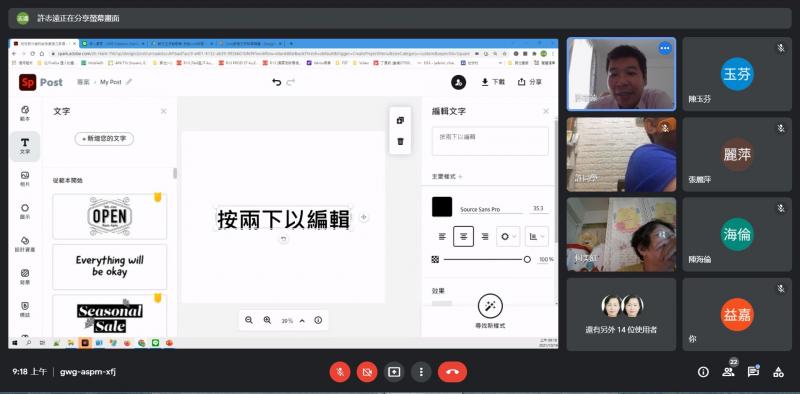Click the Windows Start button
The height and width of the screenshot is (394, 800).
[14, 343]
